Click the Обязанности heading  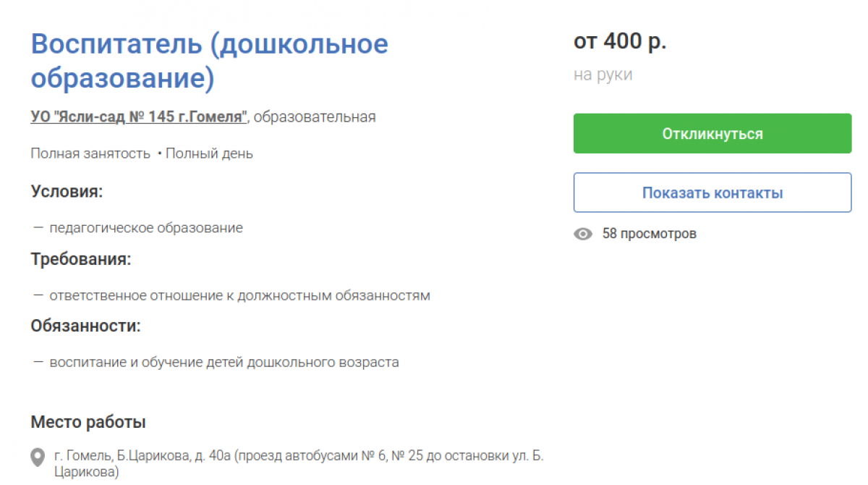[x=85, y=326]
